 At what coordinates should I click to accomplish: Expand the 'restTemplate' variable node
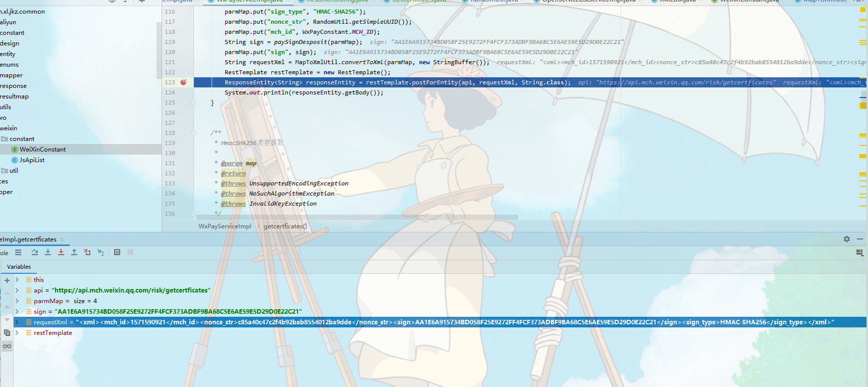pyautogui.click(x=17, y=332)
